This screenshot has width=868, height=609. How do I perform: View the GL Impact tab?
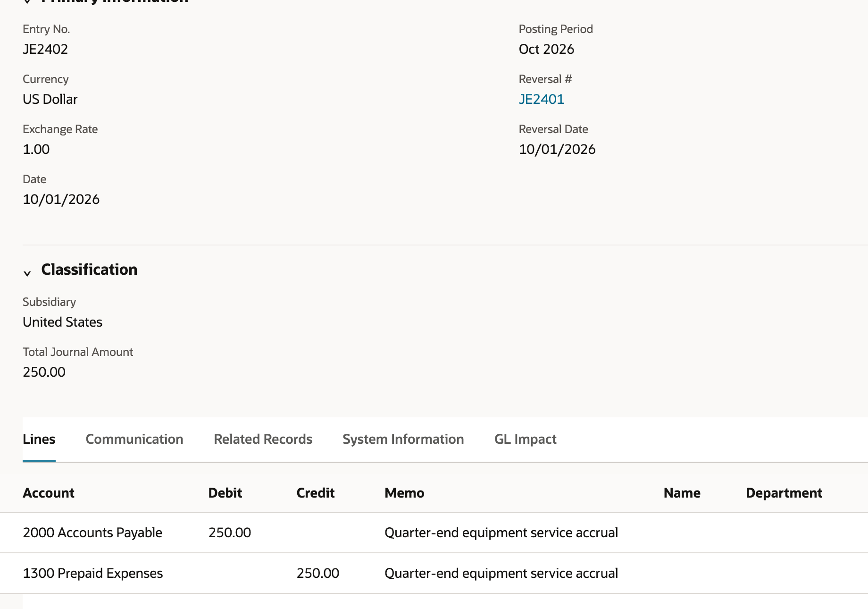click(526, 439)
